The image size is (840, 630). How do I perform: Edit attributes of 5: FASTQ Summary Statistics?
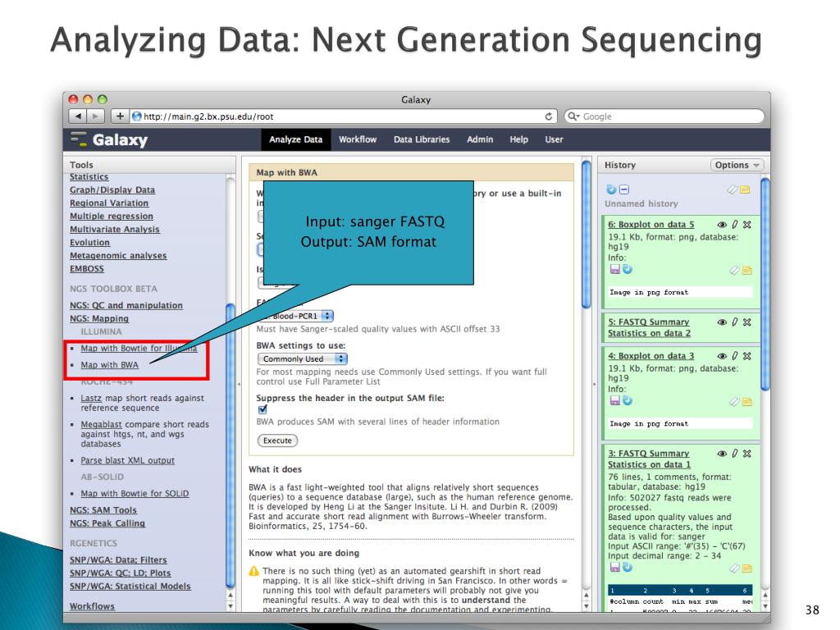(734, 322)
